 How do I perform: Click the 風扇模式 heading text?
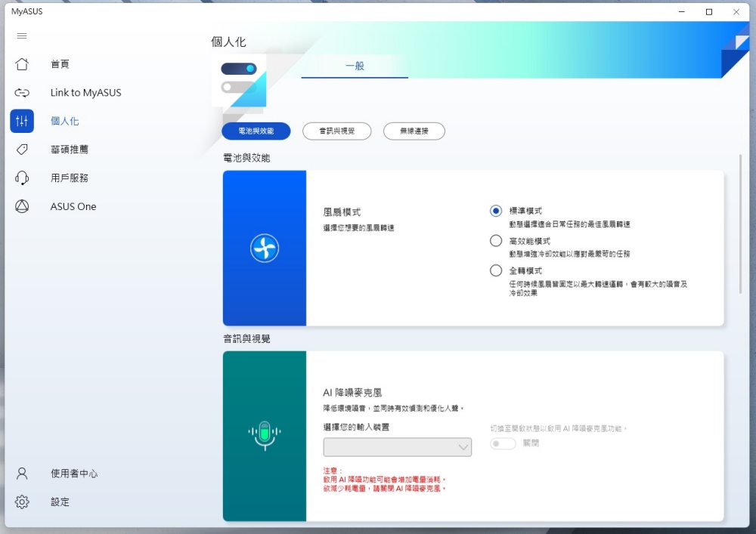click(x=342, y=212)
